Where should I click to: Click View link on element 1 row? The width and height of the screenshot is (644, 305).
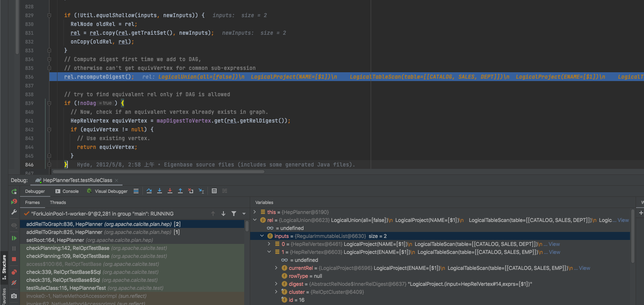(x=555, y=252)
